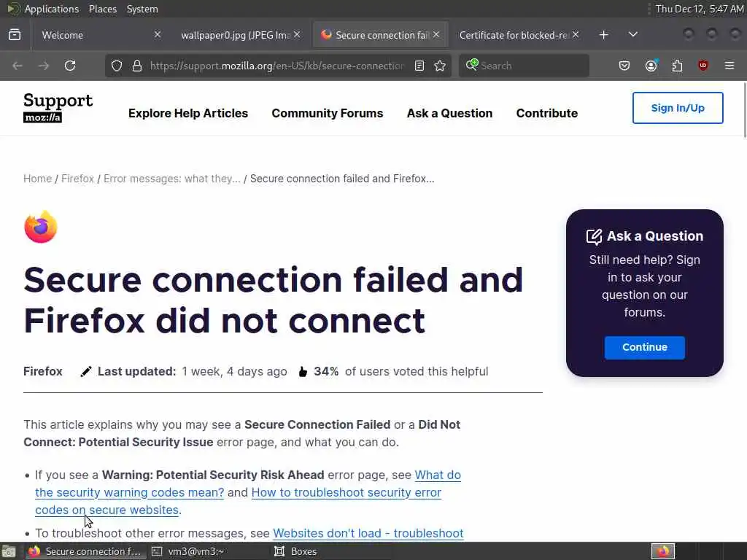Click the Firefox product logo image
Viewport: 747px width, 560px height.
pyautogui.click(x=41, y=227)
